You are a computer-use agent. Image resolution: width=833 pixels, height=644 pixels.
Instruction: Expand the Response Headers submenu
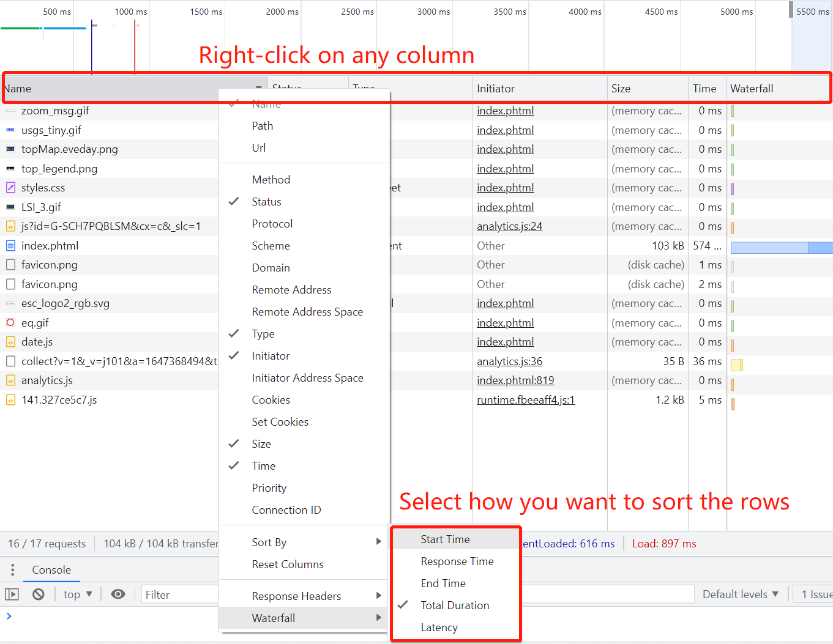click(304, 596)
